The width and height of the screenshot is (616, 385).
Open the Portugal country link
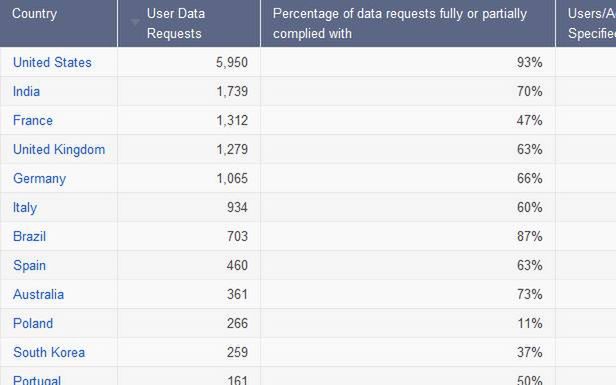[37, 380]
